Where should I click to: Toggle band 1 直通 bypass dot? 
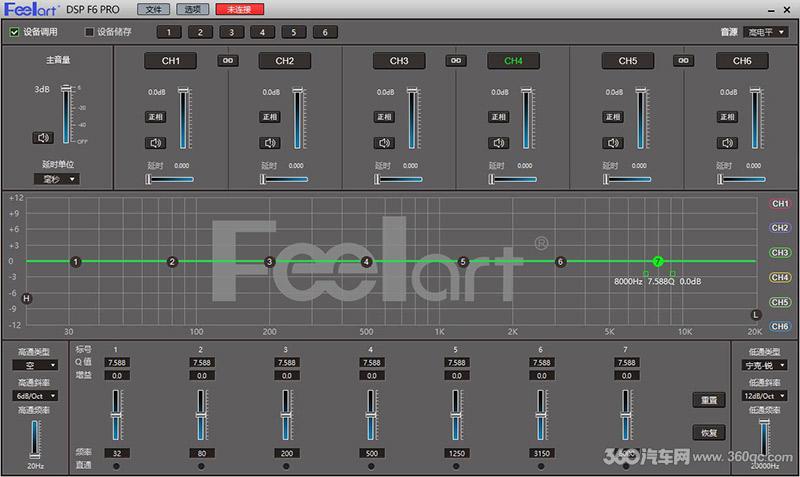coord(116,466)
